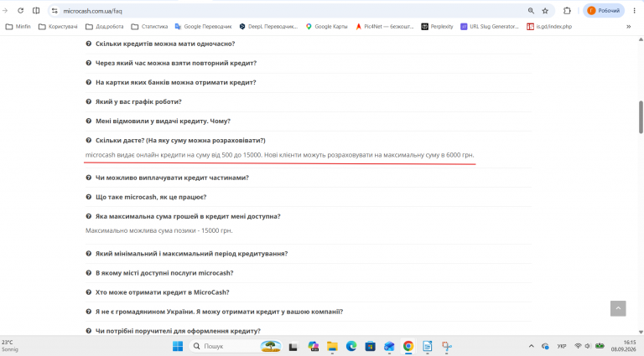Image resolution: width=644 pixels, height=356 pixels.
Task: Open is.gd/index.php bookmark
Action: 549,26
